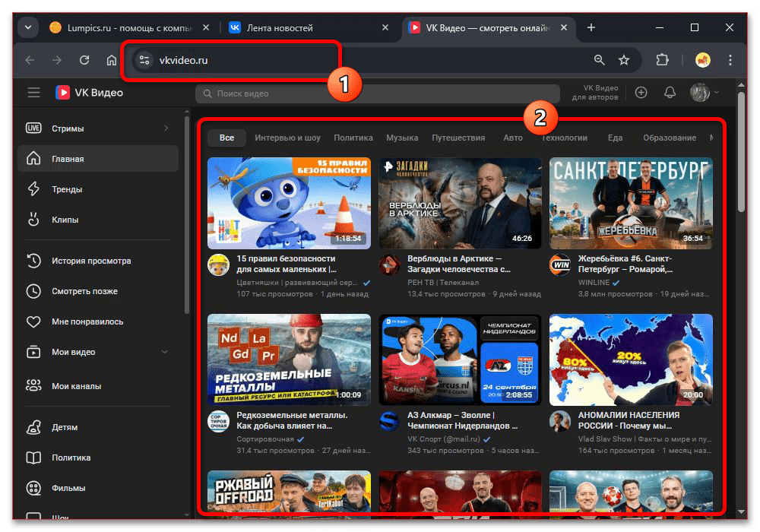
Task: Open Мои видео section
Action: click(97, 352)
